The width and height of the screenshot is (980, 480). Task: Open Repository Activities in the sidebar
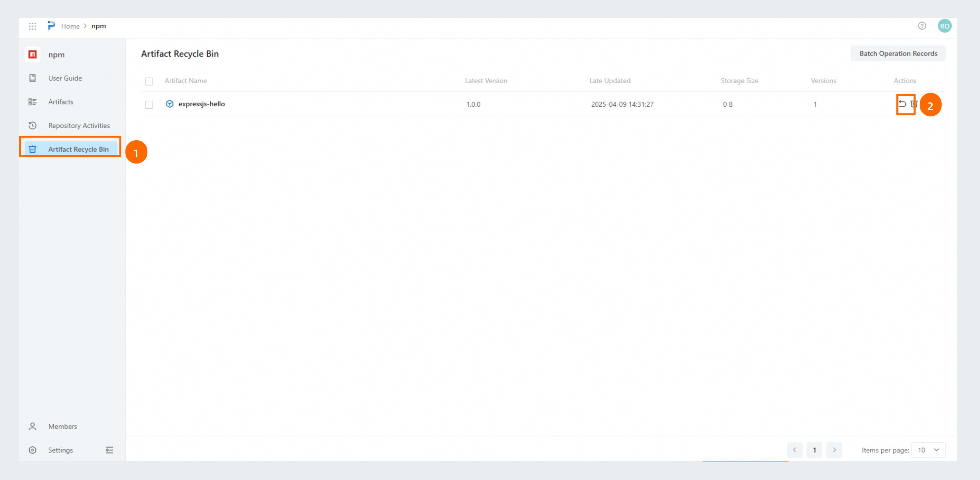click(x=79, y=125)
